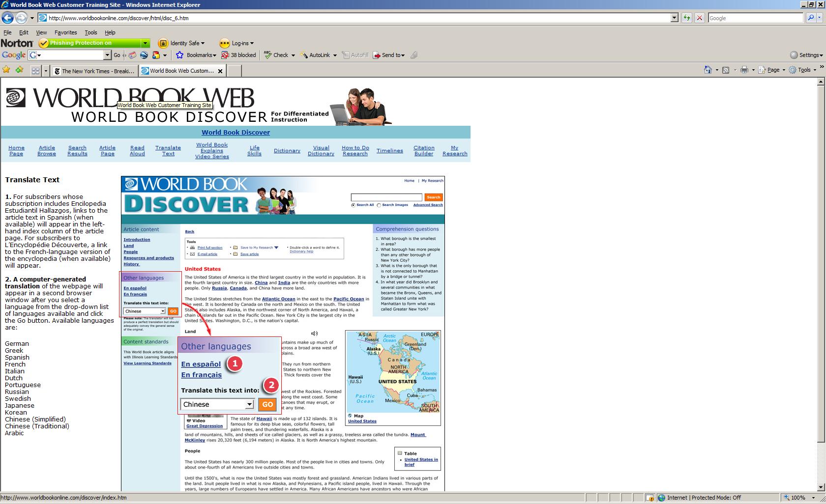
Task: Open the Edit menu
Action: pos(24,32)
